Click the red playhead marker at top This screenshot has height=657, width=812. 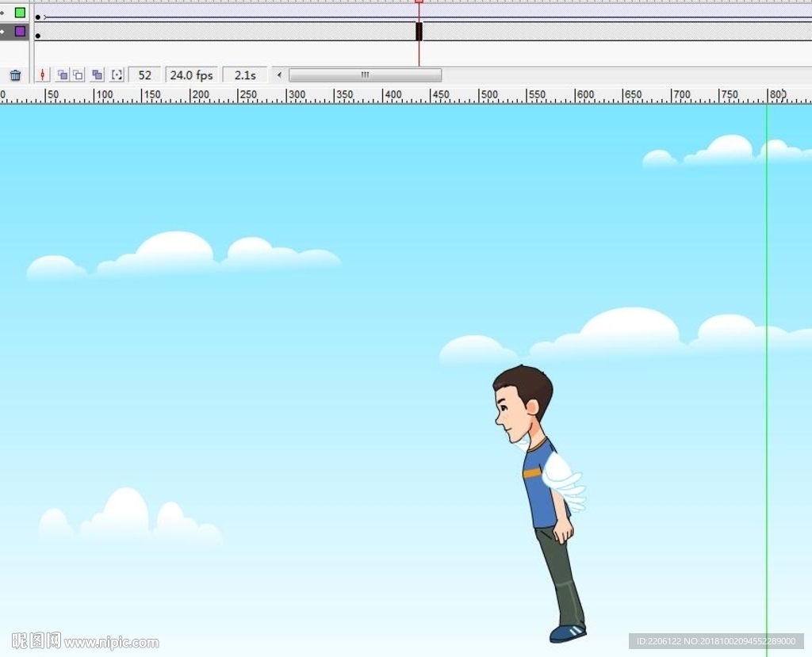[x=419, y=2]
